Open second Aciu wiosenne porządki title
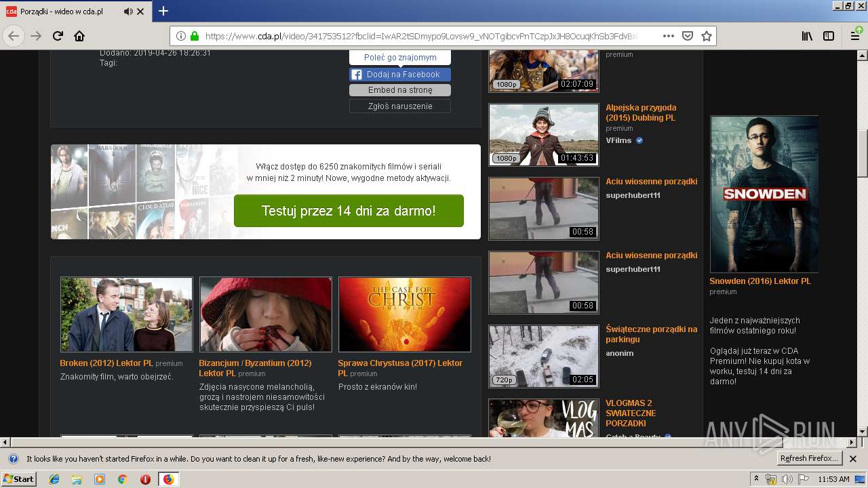Image resolution: width=868 pixels, height=488 pixels. pos(652,256)
